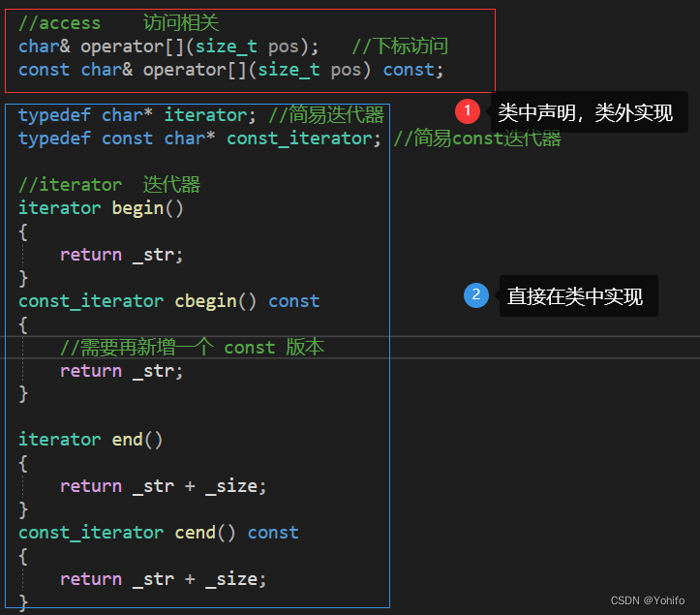The width and height of the screenshot is (700, 615).
Task: Click const_iterator in the typedef line
Action: pos(298,138)
